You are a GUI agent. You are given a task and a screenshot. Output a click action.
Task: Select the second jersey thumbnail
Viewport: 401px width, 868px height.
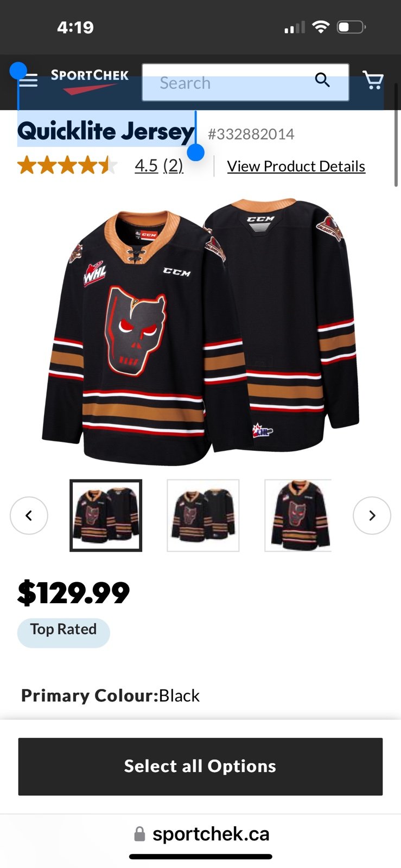(203, 515)
